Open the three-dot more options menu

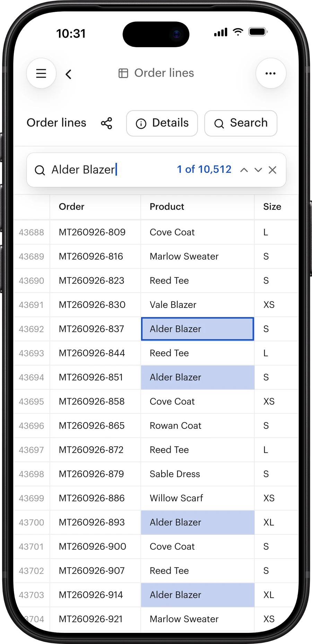click(x=271, y=73)
